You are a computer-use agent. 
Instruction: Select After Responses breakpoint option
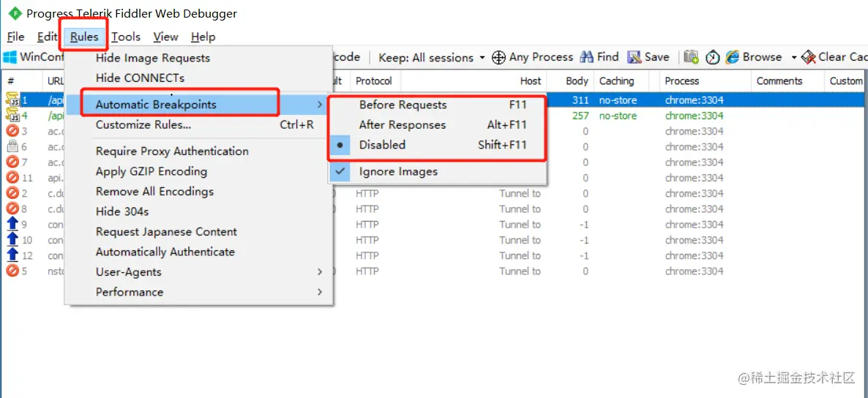[437, 124]
